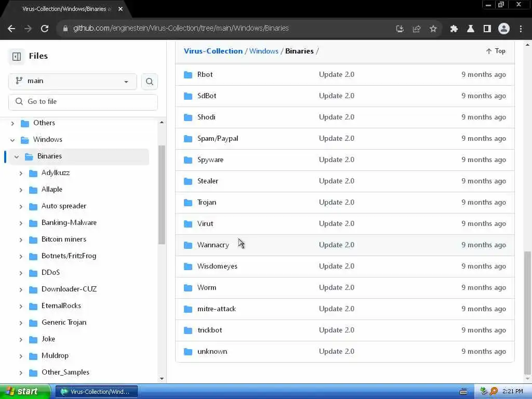Click the file tree vertical scrollbar thumb
Image resolution: width=532 pixels, height=399 pixels.
(162, 195)
